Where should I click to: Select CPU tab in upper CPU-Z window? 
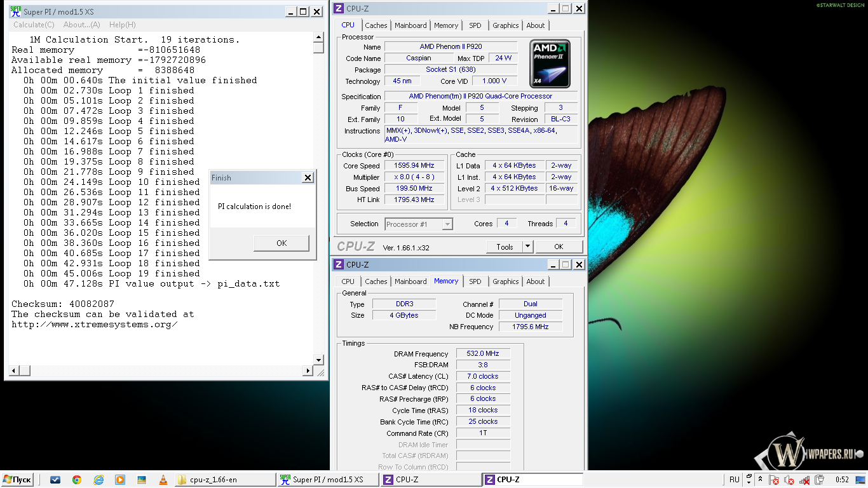point(348,25)
